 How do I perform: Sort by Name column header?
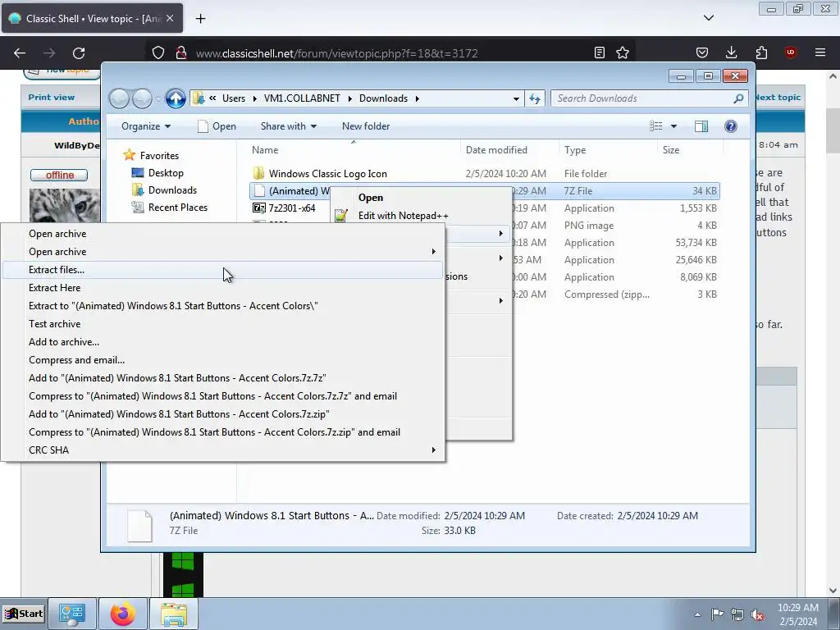pyautogui.click(x=353, y=150)
